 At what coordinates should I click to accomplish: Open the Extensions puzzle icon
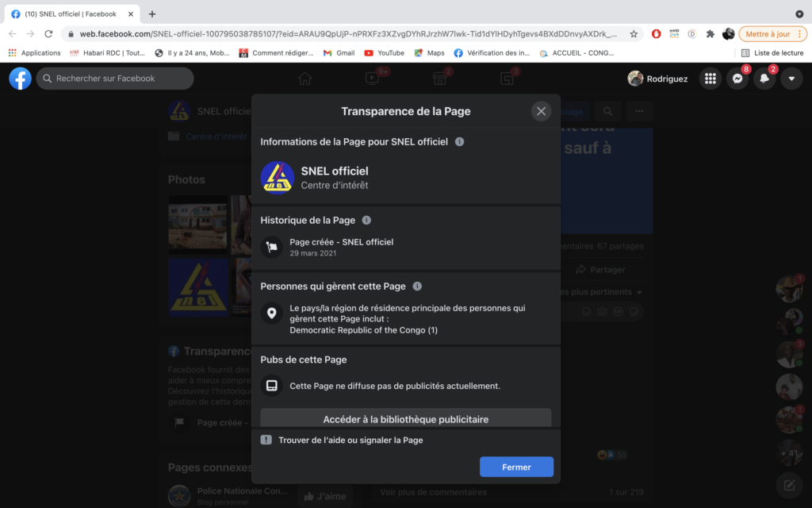click(710, 33)
